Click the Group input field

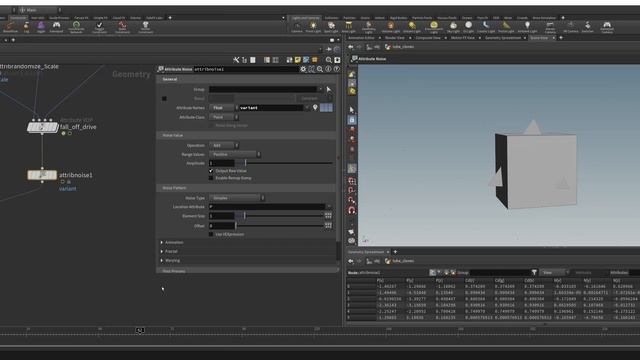[263, 89]
